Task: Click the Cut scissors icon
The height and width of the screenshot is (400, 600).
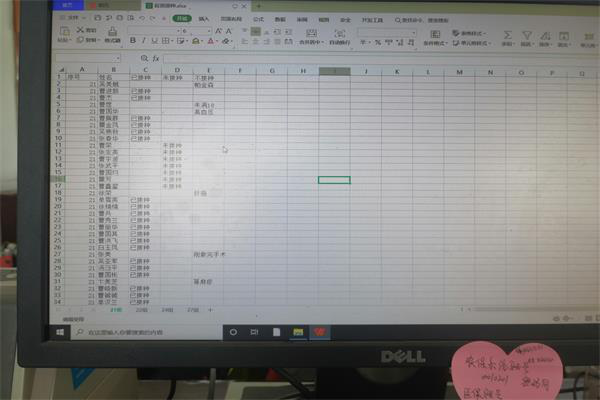Action: (x=81, y=31)
